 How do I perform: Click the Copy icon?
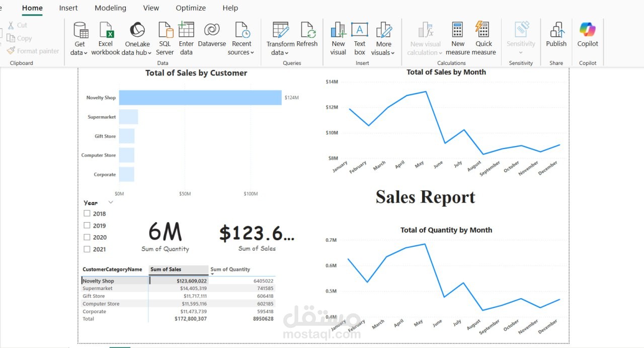[11, 38]
